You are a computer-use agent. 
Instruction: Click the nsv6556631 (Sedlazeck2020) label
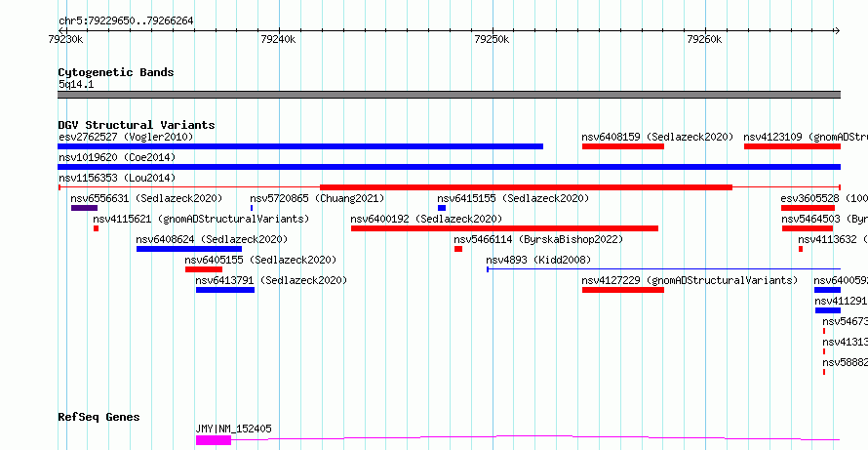[x=146, y=198]
